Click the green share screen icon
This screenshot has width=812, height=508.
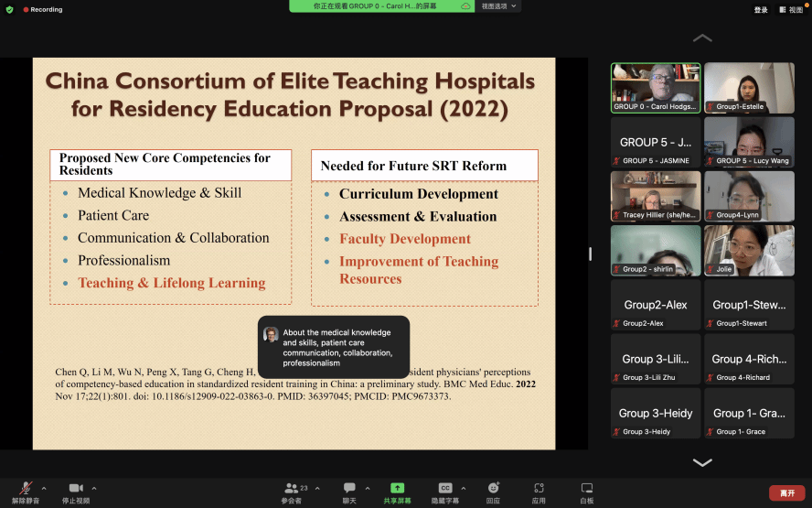coord(397,489)
